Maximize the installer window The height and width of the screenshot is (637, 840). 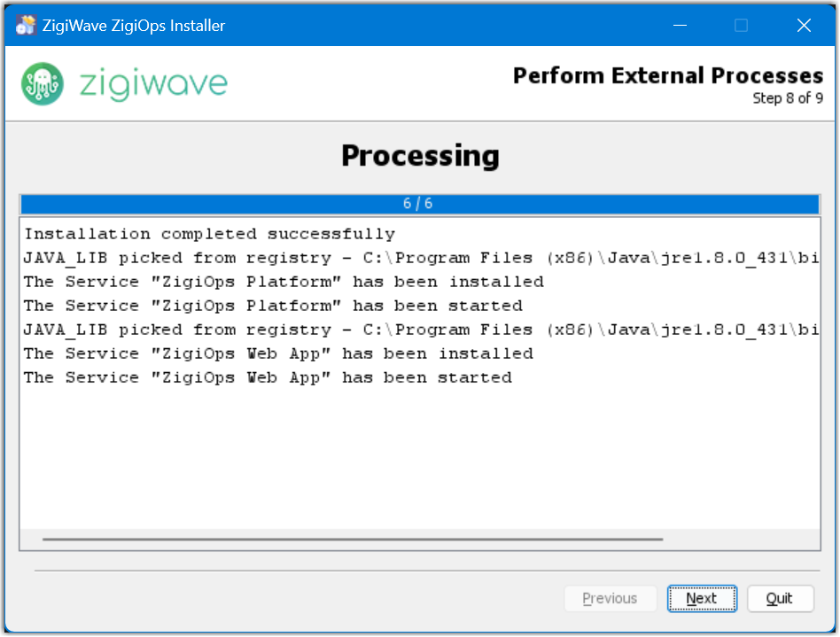(741, 26)
